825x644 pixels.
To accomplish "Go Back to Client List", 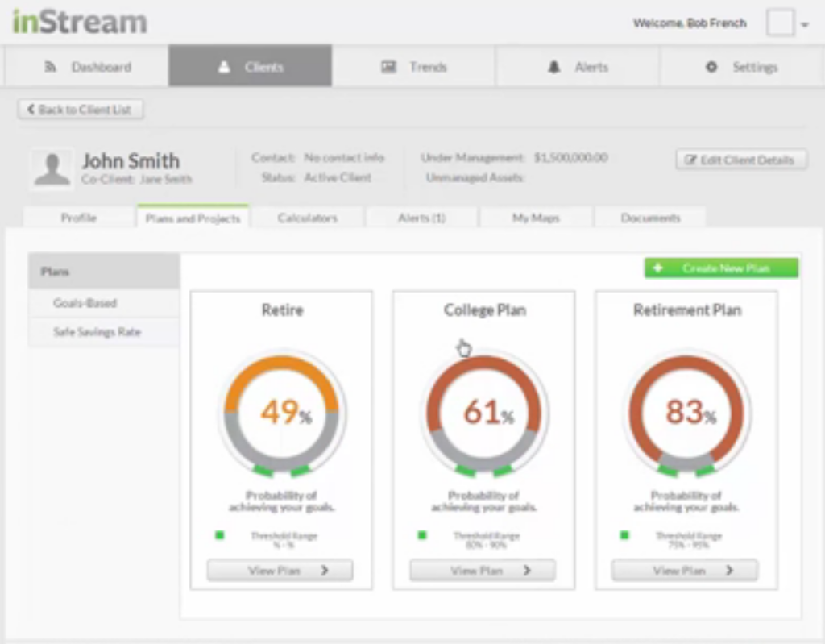I will (x=80, y=109).
